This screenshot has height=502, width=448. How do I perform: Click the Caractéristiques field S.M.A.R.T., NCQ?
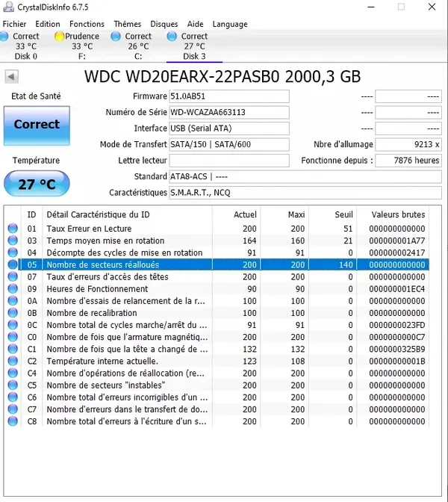point(305,193)
